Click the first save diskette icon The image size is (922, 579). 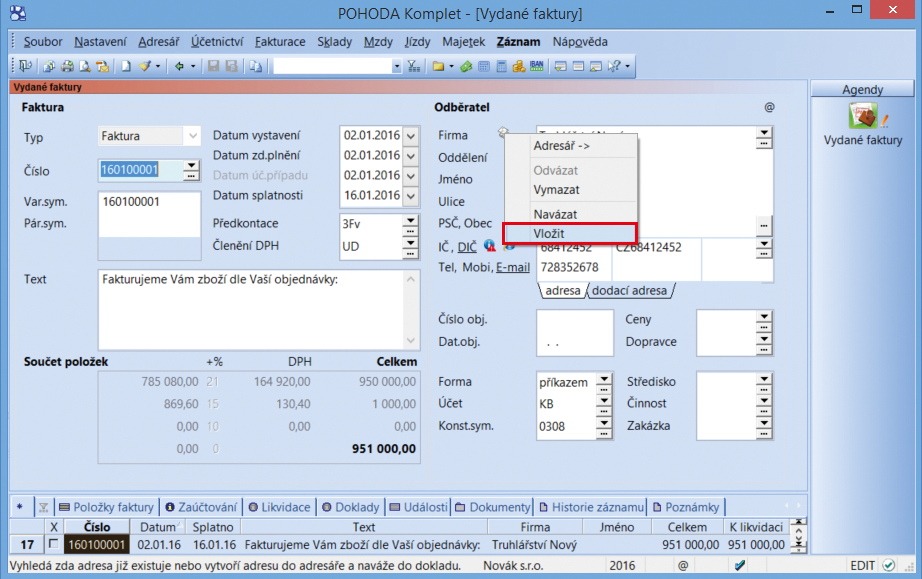tap(213, 66)
